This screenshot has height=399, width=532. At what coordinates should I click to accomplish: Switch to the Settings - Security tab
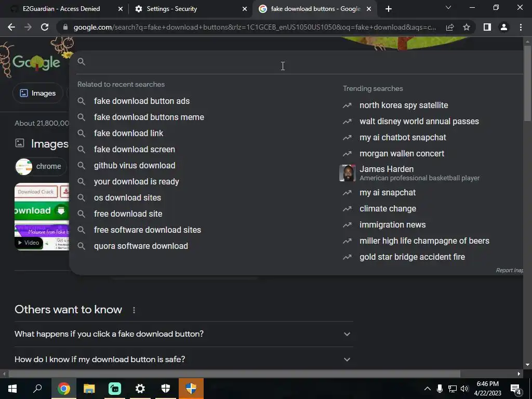191,9
